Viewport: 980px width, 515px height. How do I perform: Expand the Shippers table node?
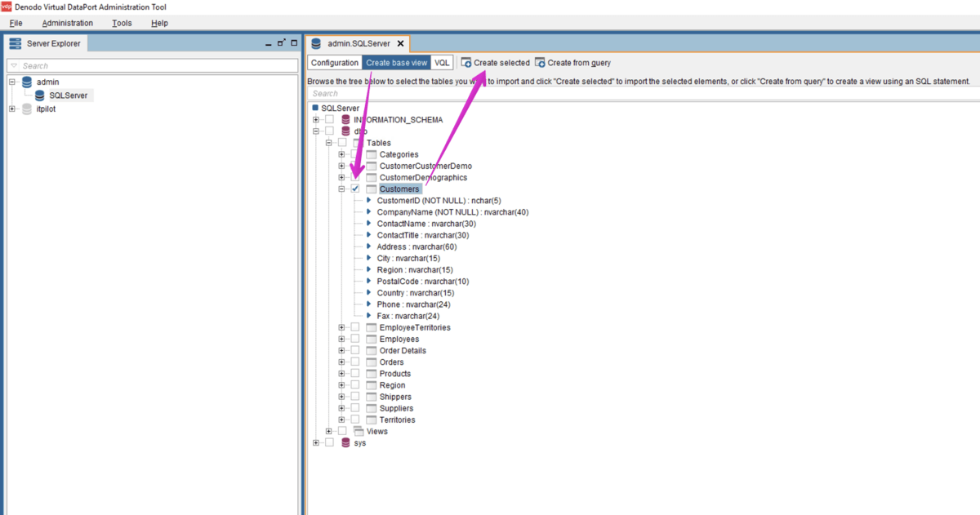[342, 397]
